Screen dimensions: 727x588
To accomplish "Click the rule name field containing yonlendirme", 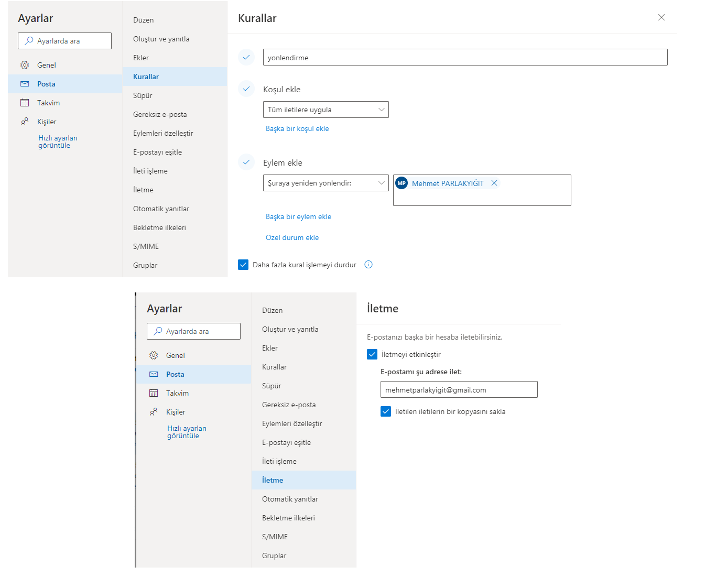I will [x=465, y=57].
